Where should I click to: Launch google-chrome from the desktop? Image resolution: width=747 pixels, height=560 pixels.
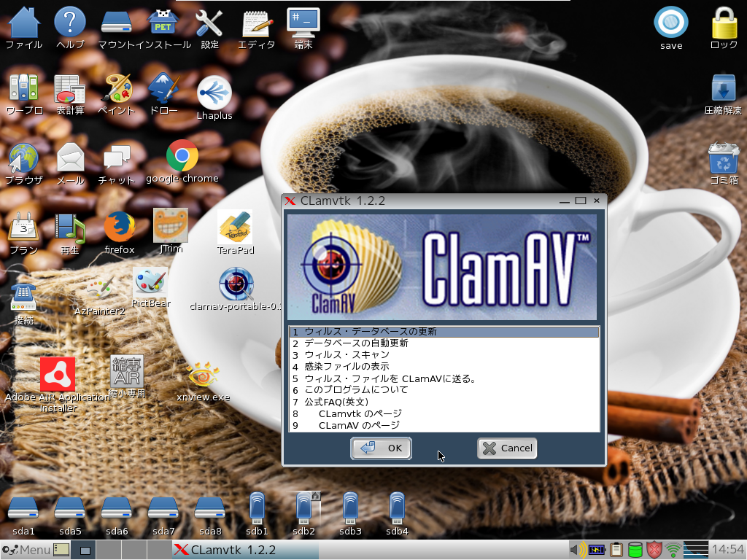click(x=182, y=155)
